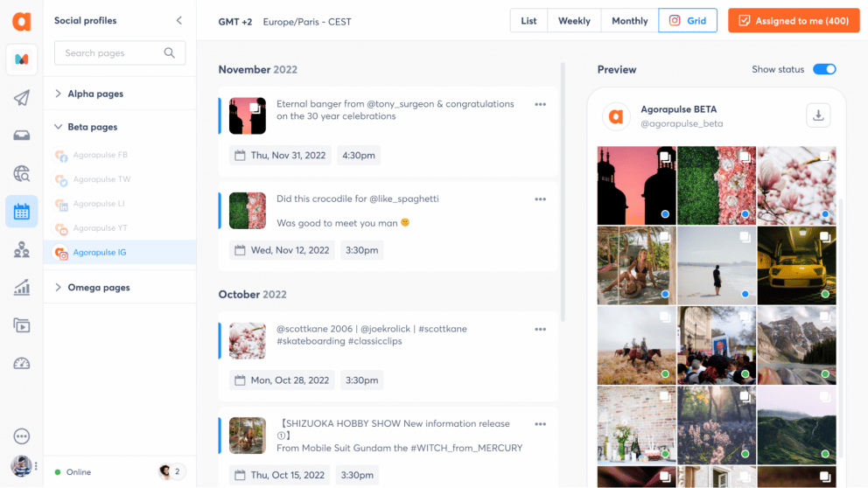Open the person on beach grid image

tap(717, 266)
